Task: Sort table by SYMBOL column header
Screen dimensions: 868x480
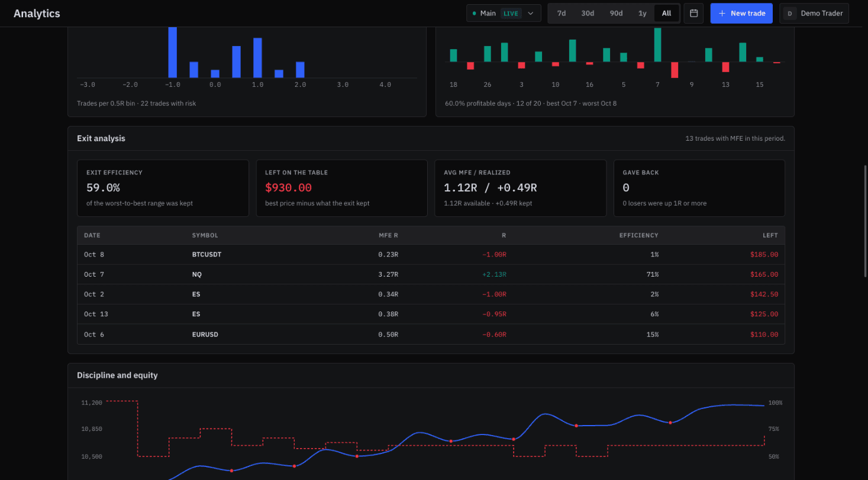Action: point(205,235)
